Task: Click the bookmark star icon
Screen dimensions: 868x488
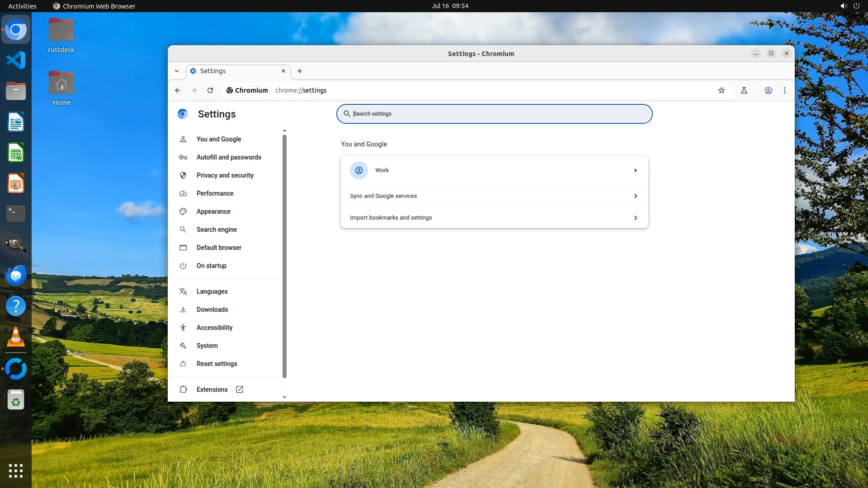Action: (722, 90)
